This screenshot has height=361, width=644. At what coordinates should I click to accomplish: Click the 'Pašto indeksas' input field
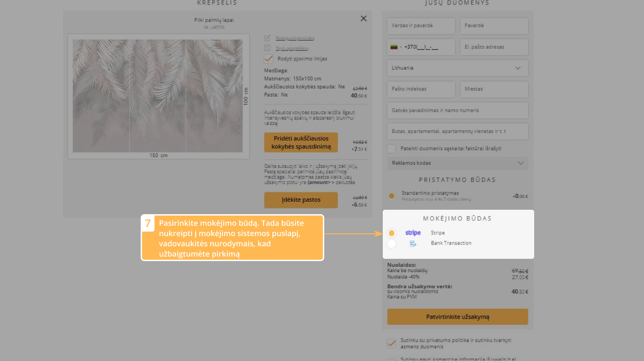pos(421,89)
